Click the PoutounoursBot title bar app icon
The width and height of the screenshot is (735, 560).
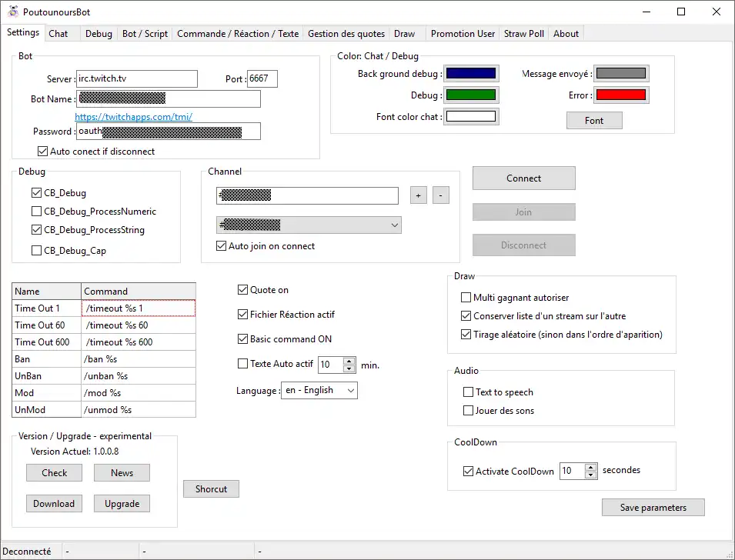[13, 12]
